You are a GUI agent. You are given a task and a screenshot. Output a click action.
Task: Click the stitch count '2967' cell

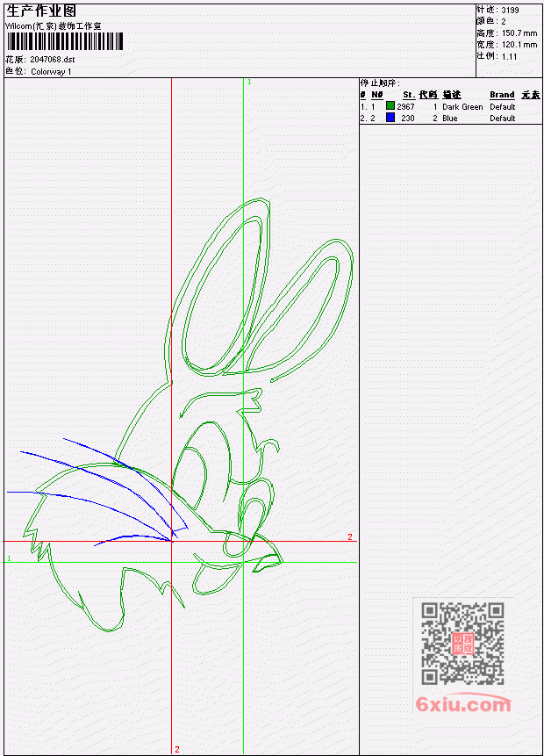(x=405, y=106)
